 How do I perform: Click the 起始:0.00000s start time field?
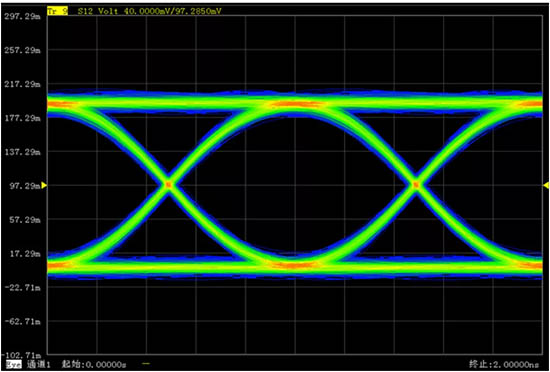point(94,364)
